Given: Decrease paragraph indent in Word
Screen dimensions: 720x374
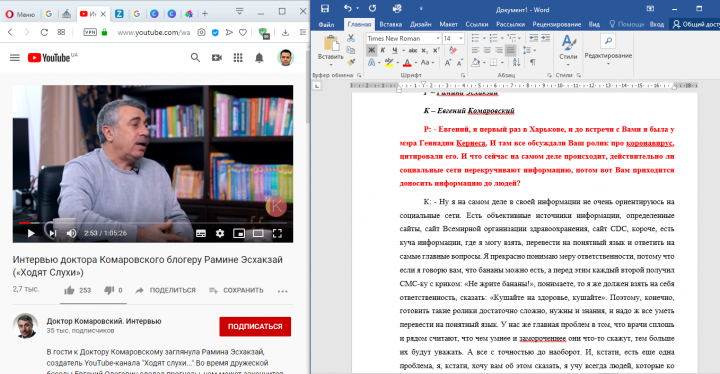Looking at the screenshot, I should [534, 38].
